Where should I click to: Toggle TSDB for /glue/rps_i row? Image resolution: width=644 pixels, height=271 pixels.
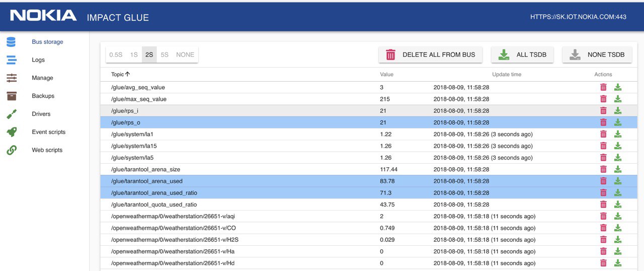(x=618, y=111)
